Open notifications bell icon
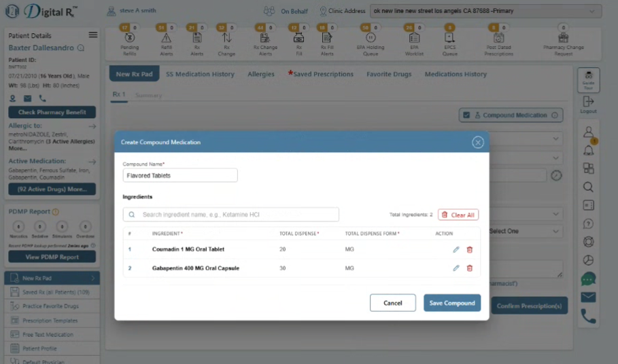The image size is (618, 364). pos(589,150)
